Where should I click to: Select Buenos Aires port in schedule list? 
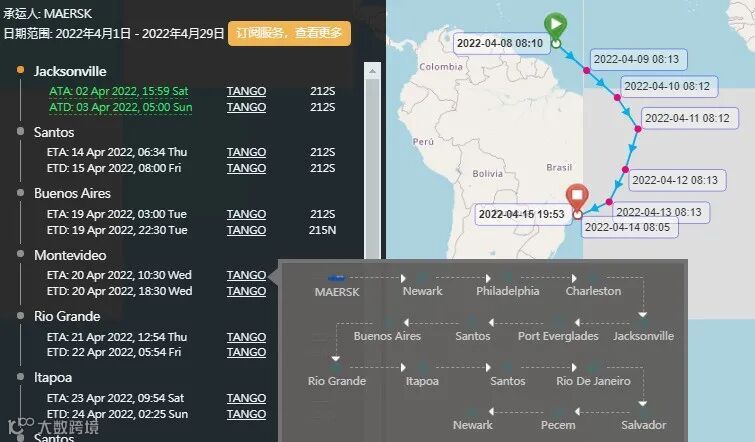72,193
